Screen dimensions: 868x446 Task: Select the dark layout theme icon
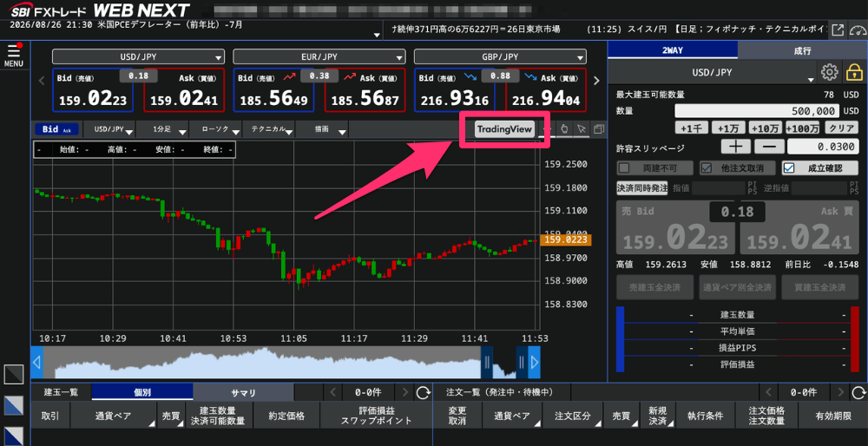(x=14, y=374)
